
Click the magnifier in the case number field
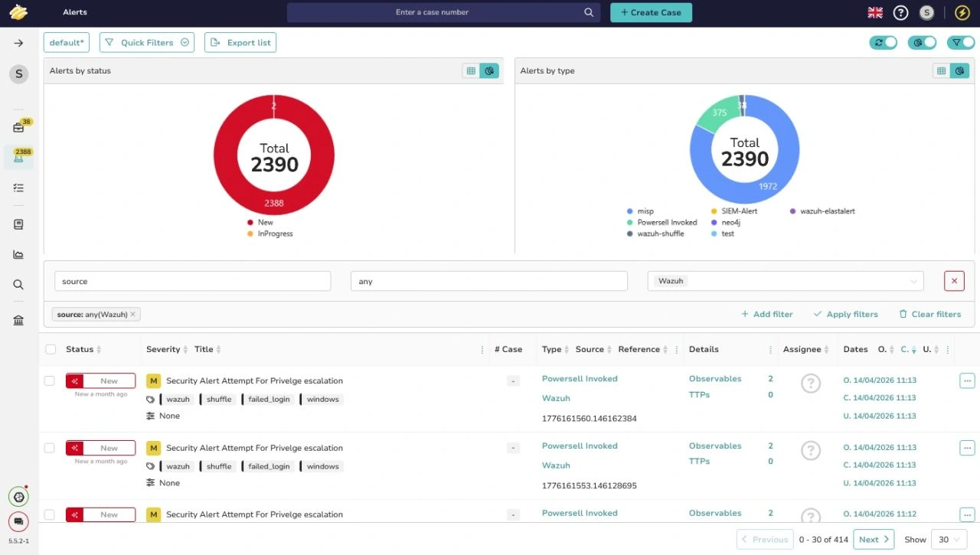coord(589,12)
